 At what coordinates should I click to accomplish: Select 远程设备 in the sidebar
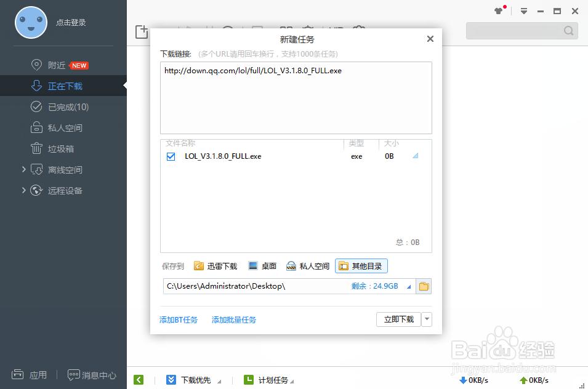[x=57, y=190]
